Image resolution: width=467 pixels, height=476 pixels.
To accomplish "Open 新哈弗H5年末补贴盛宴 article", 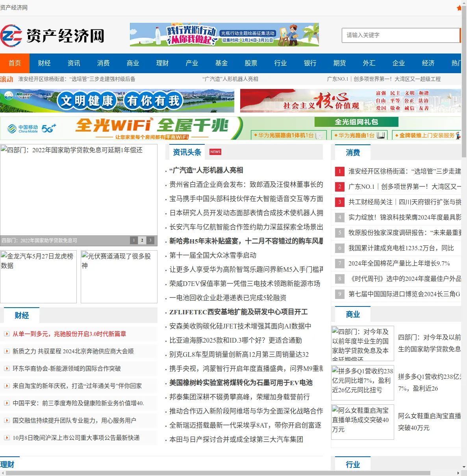I will pyautogui.click(x=246, y=241).
